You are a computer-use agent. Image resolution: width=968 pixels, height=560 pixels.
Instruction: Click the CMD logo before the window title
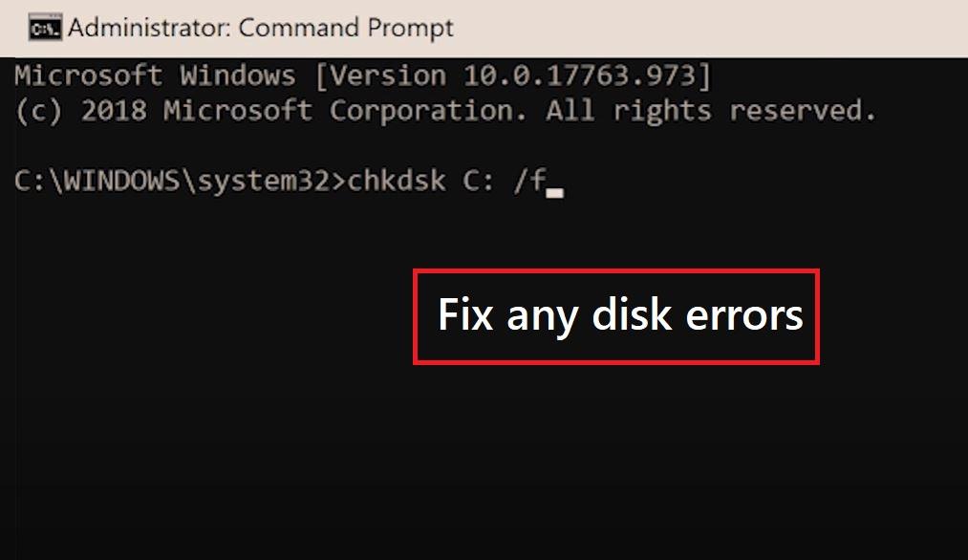(45, 27)
